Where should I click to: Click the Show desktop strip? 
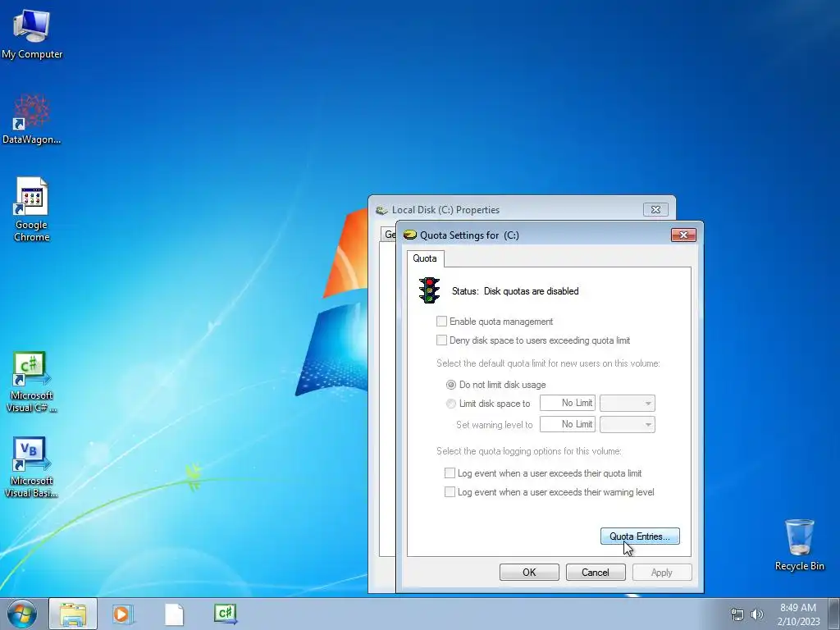coord(834,614)
